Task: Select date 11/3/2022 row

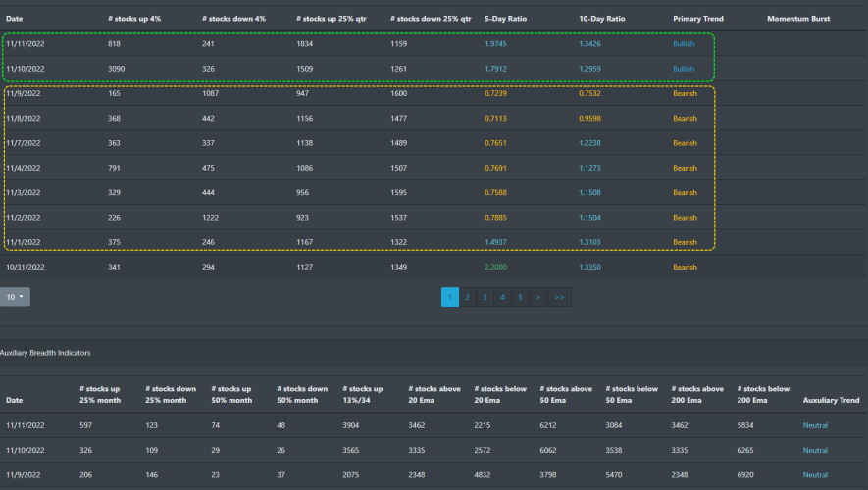Action: click(24, 192)
